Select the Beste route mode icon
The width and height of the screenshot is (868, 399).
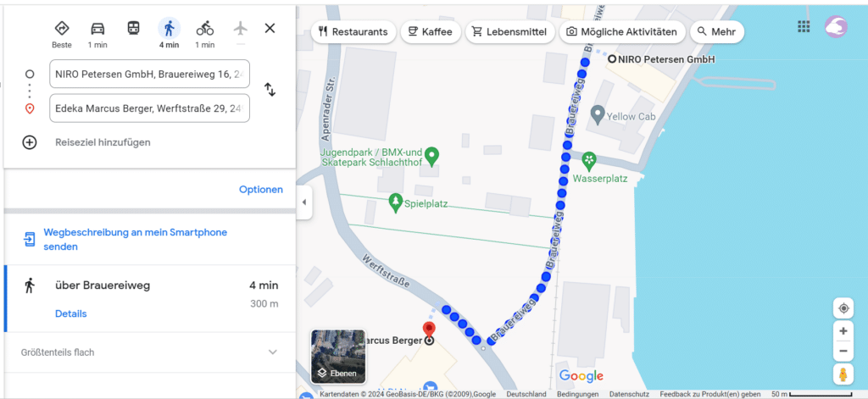click(61, 28)
